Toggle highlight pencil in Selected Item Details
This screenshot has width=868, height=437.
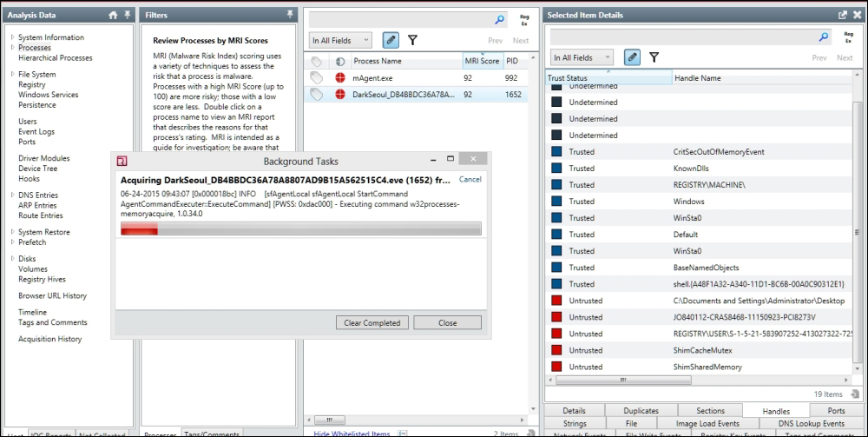click(x=632, y=57)
